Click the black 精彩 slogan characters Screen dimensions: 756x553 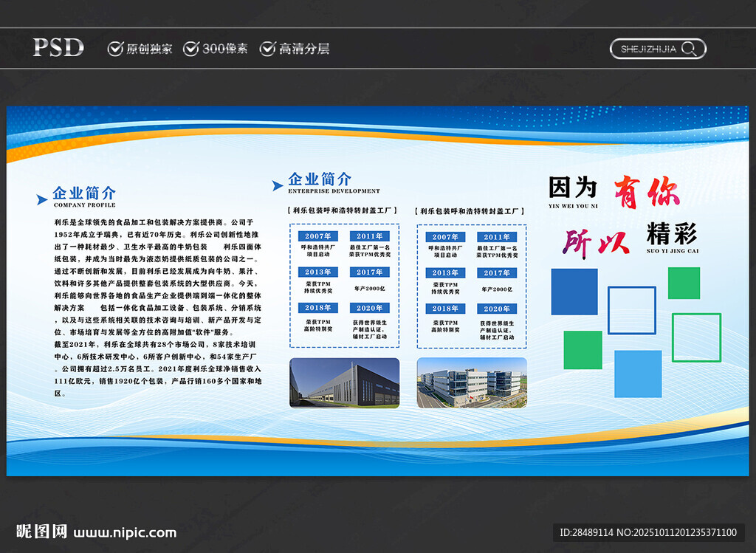(x=672, y=234)
